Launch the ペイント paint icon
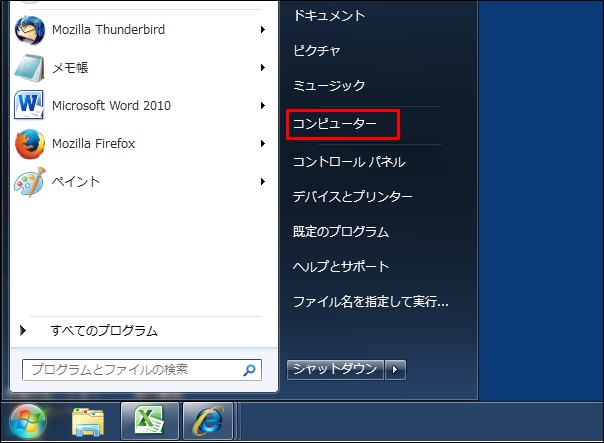Screen dimensions: 604x443 pyautogui.click(x=30, y=181)
